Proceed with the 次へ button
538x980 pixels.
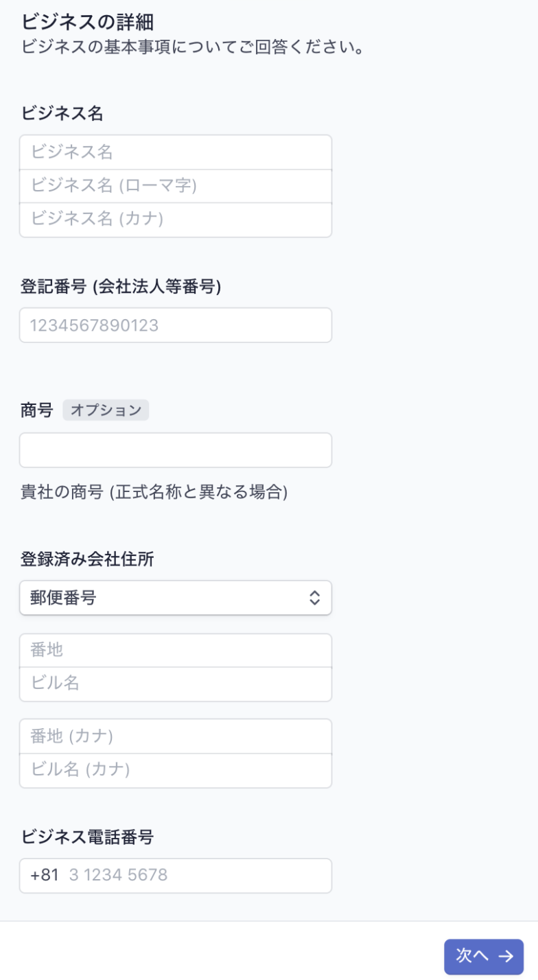[484, 957]
